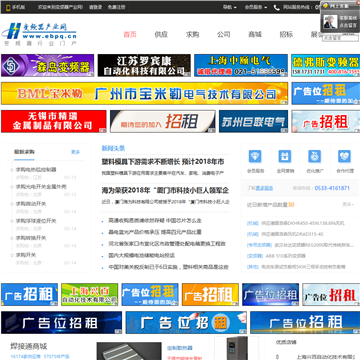
Task: Go to the 求购 navigation tab
Action: [x=192, y=34]
